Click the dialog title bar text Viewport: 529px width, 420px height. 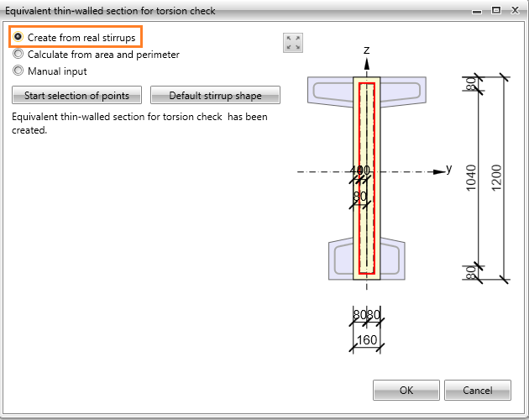pyautogui.click(x=110, y=11)
